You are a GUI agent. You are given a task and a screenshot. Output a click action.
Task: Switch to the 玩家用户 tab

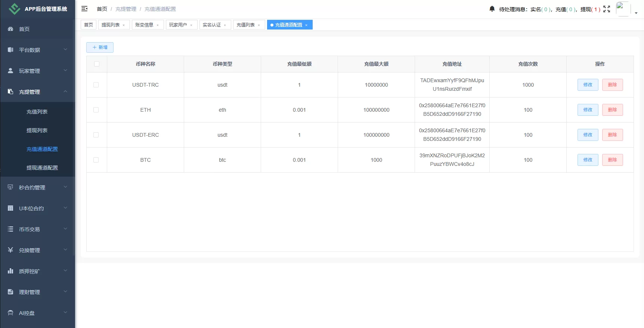click(x=178, y=25)
